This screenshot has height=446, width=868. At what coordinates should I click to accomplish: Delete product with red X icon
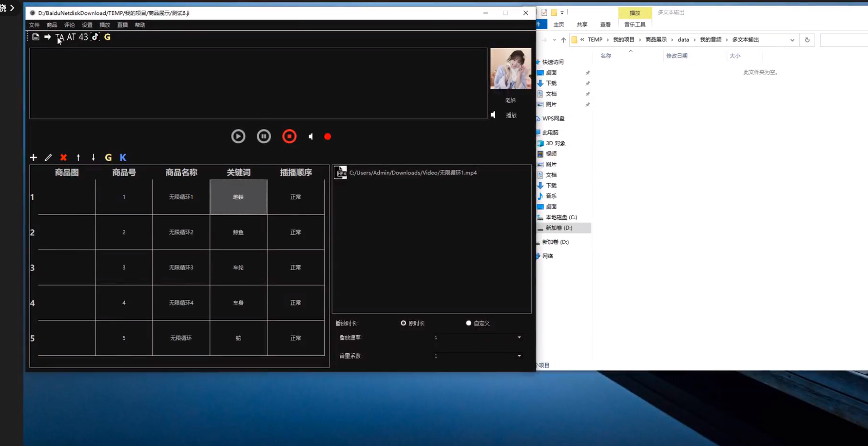click(x=64, y=158)
